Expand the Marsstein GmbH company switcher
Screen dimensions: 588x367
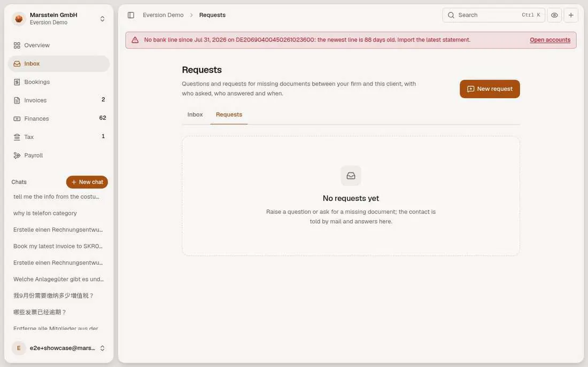(103, 19)
